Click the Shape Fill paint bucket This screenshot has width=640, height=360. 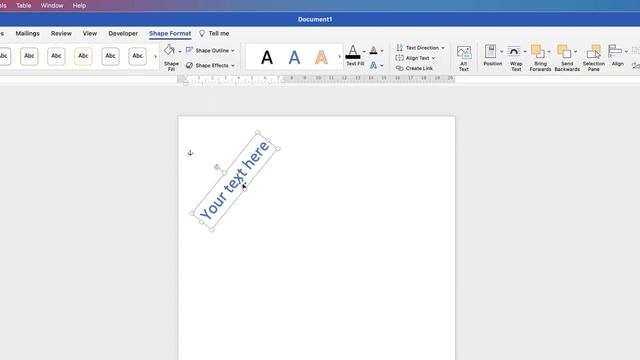(x=169, y=51)
